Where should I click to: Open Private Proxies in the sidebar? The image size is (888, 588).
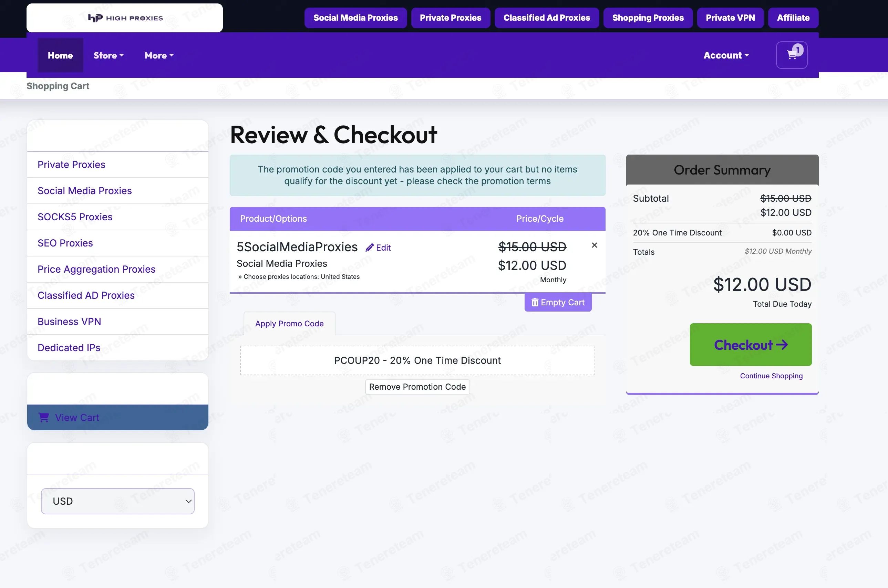click(x=118, y=165)
